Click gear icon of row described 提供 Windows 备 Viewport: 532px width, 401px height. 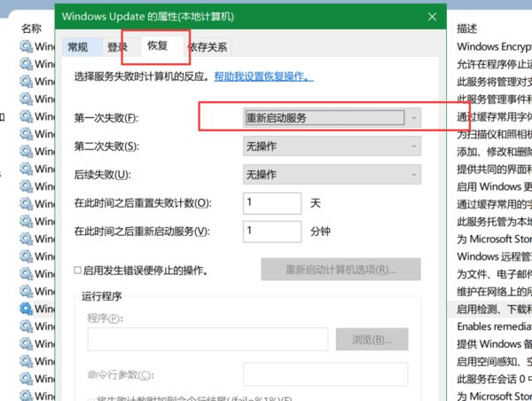(27, 343)
